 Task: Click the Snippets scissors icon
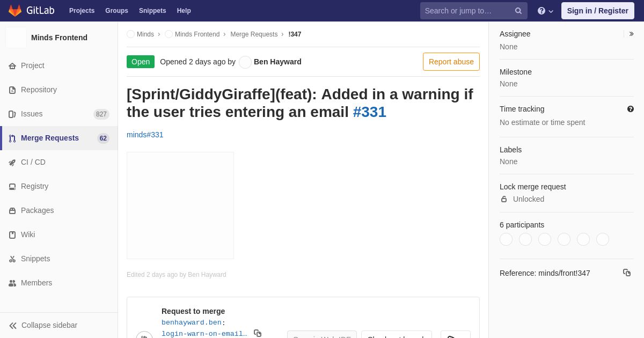[12, 259]
